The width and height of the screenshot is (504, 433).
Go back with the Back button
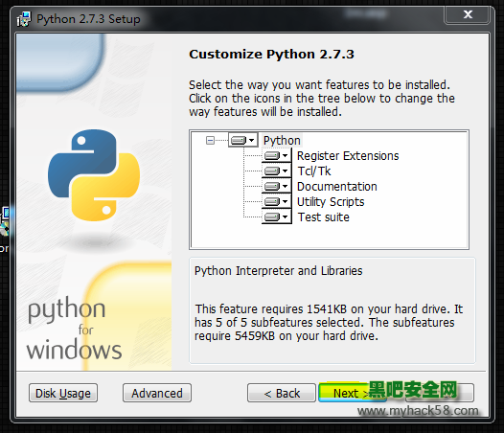[x=282, y=393]
